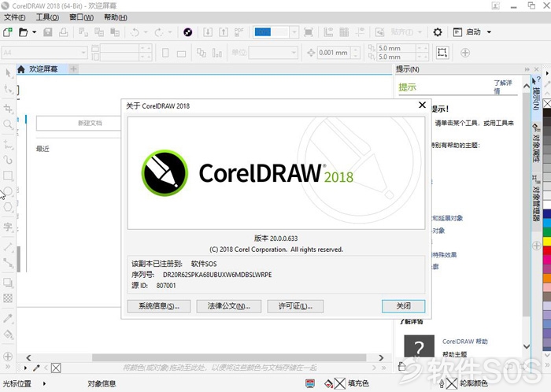
Task: Pick the red swatch in color palette
Action: coord(547,250)
